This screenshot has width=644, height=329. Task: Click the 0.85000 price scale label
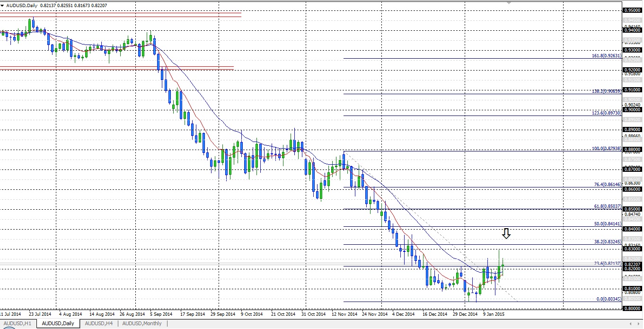coord(633,209)
